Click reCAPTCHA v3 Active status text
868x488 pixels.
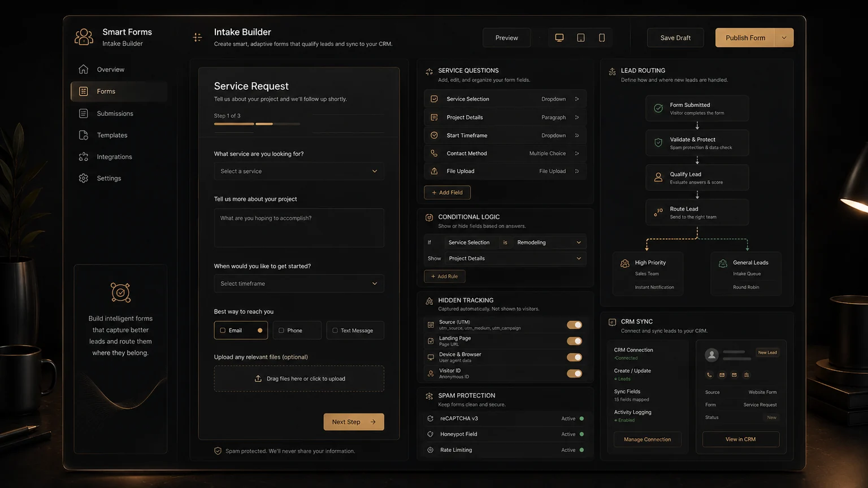(568, 419)
